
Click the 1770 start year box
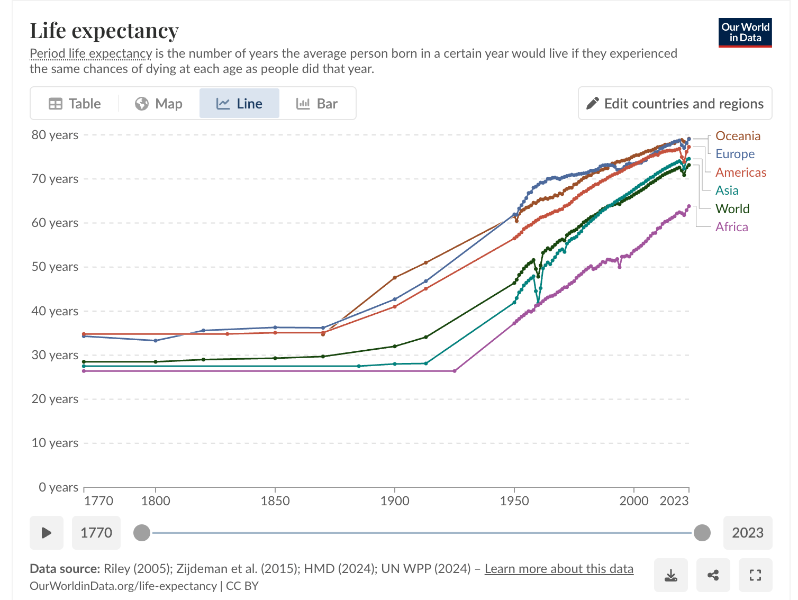[x=96, y=533]
